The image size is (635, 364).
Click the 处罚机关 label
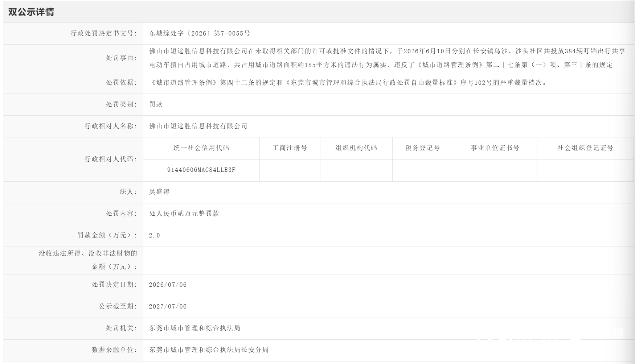pyautogui.click(x=122, y=328)
